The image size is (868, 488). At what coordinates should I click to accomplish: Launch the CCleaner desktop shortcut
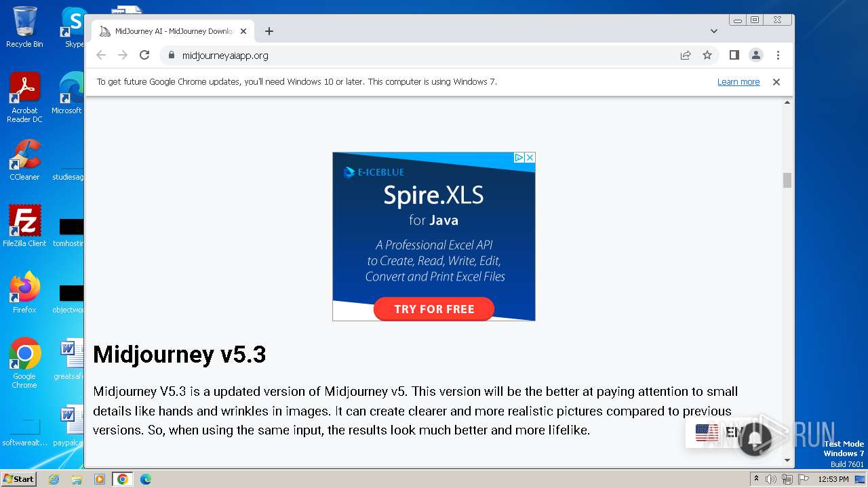click(24, 160)
